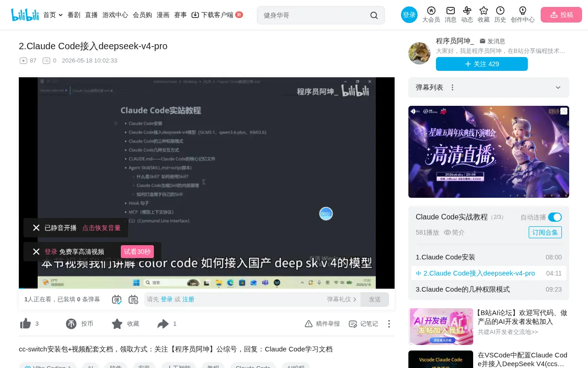Dismiss the 已静音开播 notice

36,228
